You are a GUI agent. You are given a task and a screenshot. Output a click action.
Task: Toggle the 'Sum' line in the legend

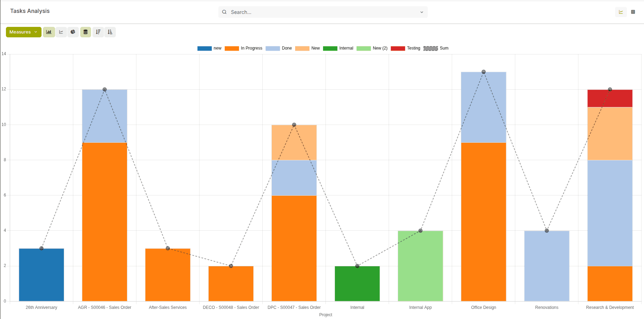point(444,48)
